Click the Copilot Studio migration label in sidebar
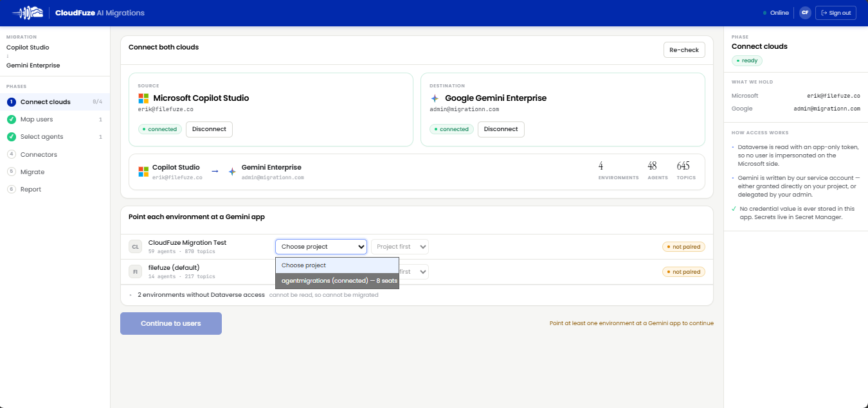Viewport: 868px width, 408px height. 28,48
